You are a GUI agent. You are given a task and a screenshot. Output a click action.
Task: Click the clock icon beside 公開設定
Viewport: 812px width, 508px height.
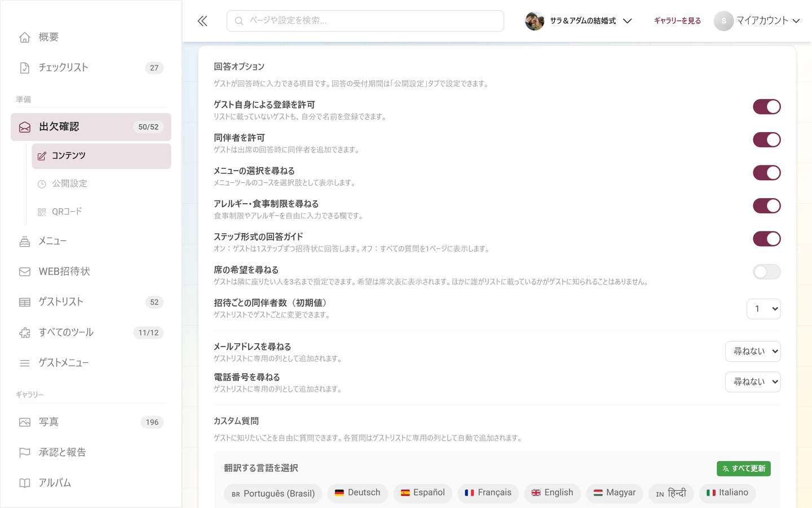click(x=42, y=184)
